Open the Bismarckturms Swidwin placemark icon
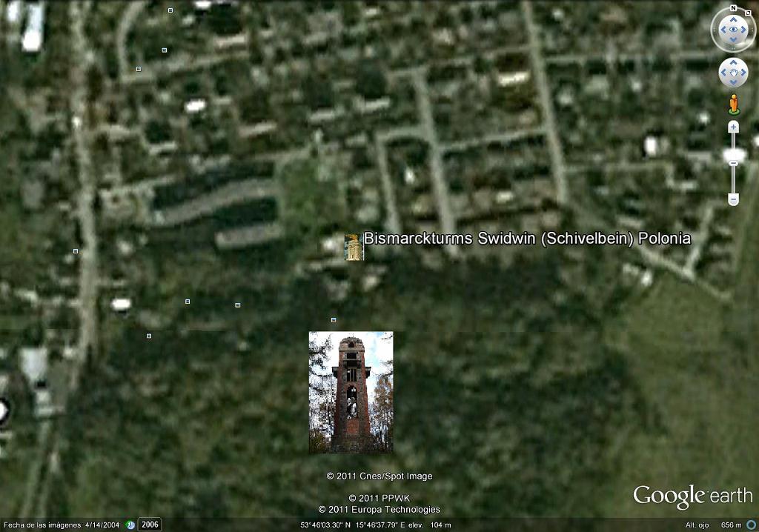 pyautogui.click(x=354, y=247)
